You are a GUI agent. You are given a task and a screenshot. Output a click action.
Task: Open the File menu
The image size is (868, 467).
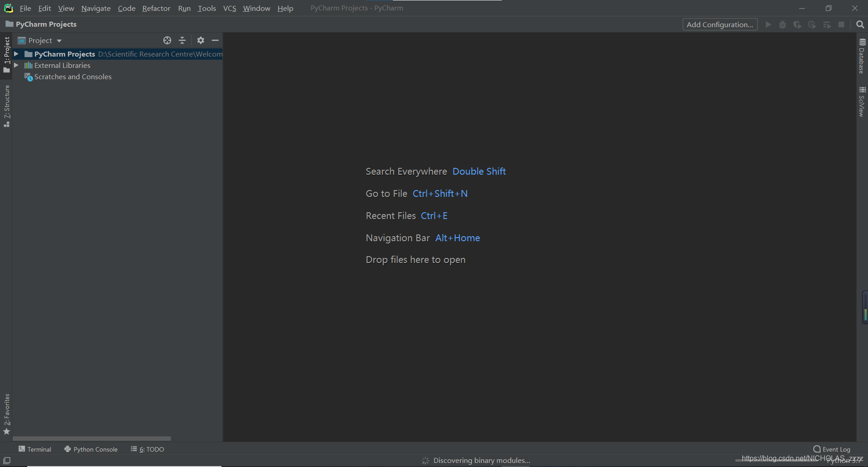click(25, 8)
